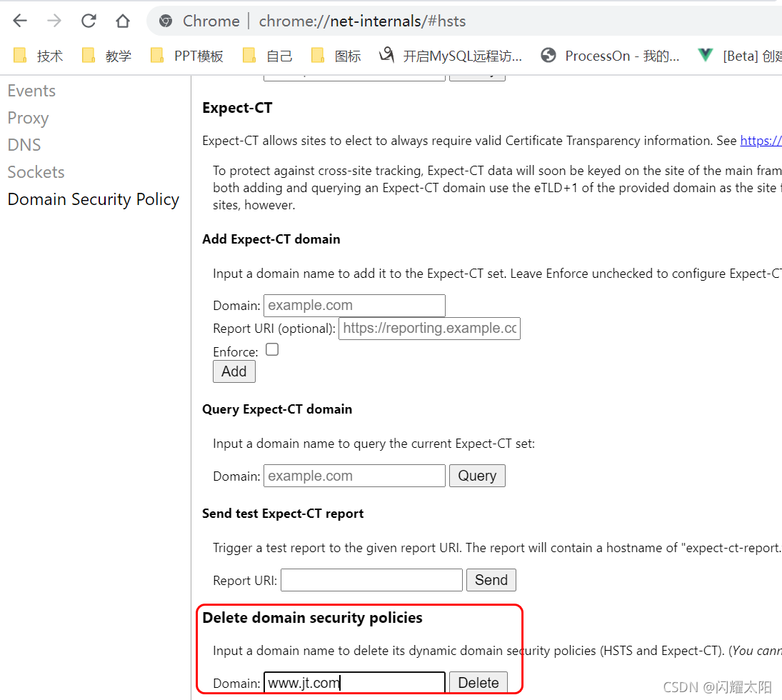Click the Chrome site info icon in address bar
Viewport: 782px width, 700px height.
[166, 21]
